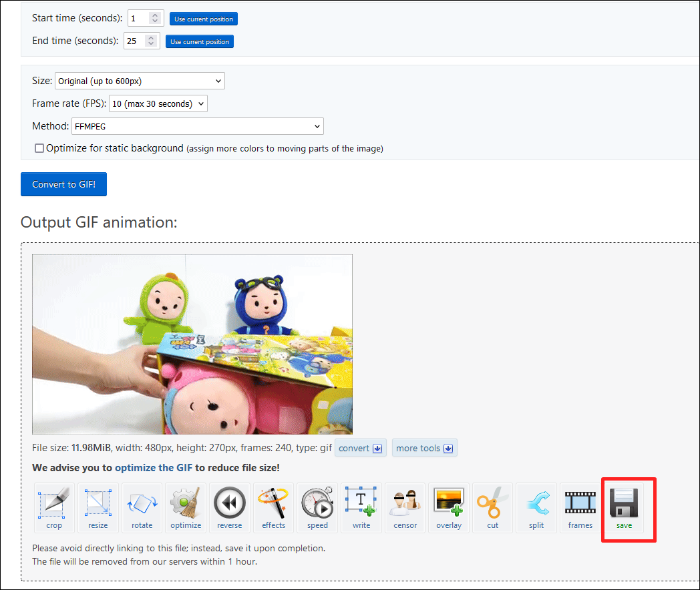The image size is (700, 590).
Task: Decrease End time with down arrow
Action: click(151, 44)
